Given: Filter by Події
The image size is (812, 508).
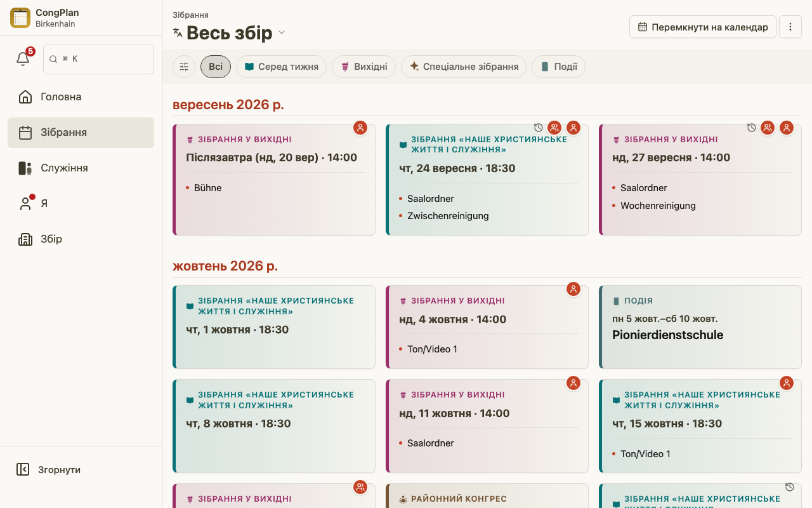Looking at the screenshot, I should (x=558, y=67).
